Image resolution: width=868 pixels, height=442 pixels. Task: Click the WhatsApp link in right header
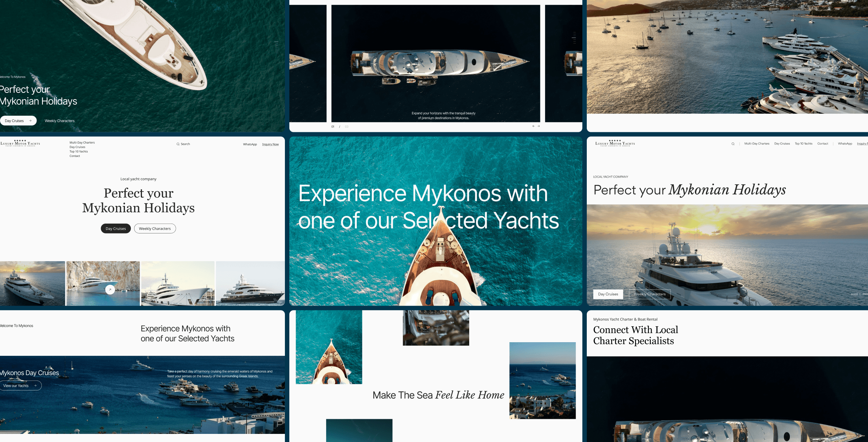[845, 144]
